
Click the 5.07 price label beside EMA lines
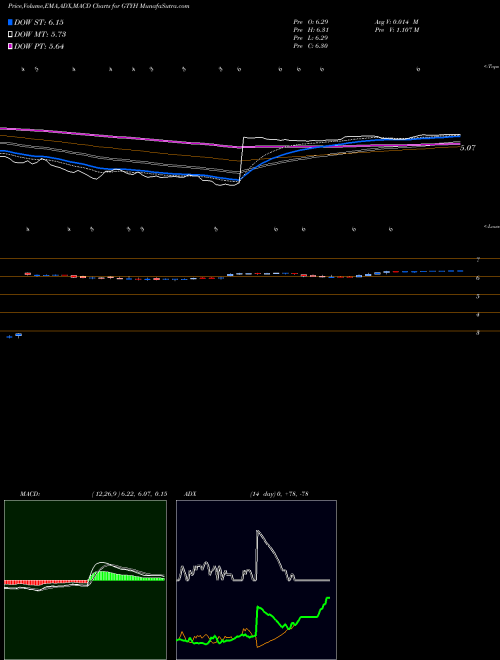[468, 148]
